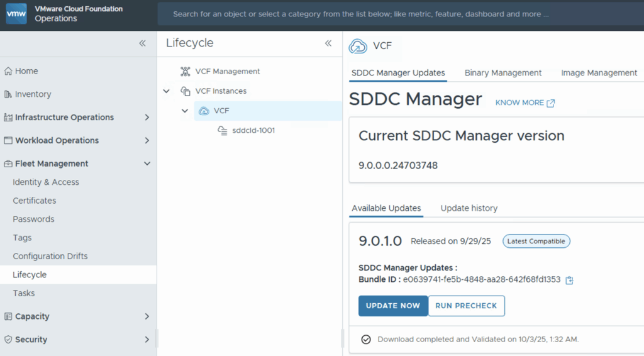Image resolution: width=644 pixels, height=356 pixels.
Task: Collapse the left navigation sidebar
Action: pyautogui.click(x=142, y=43)
